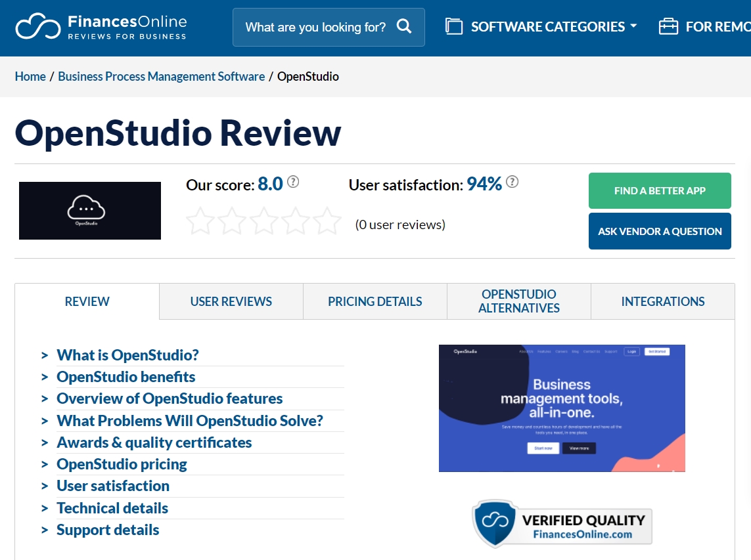This screenshot has height=560, width=751.
Task: Jump to OpenStudio pricing section
Action: click(x=122, y=464)
